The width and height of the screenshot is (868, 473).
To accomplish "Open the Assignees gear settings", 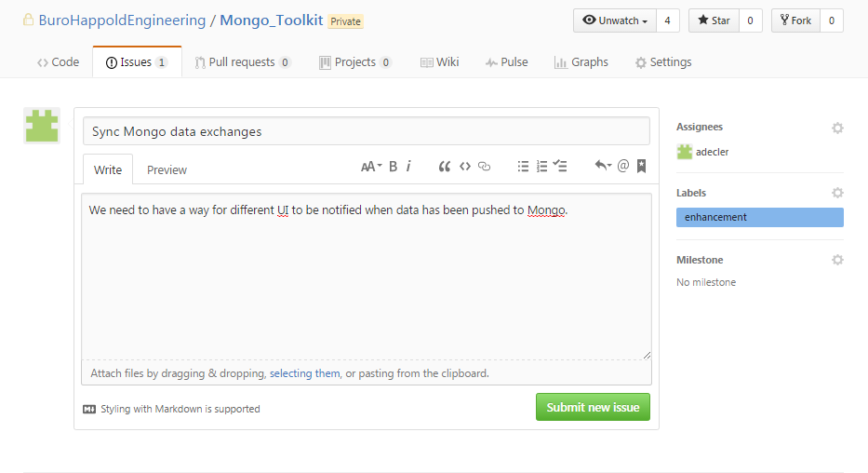I will 837,128.
